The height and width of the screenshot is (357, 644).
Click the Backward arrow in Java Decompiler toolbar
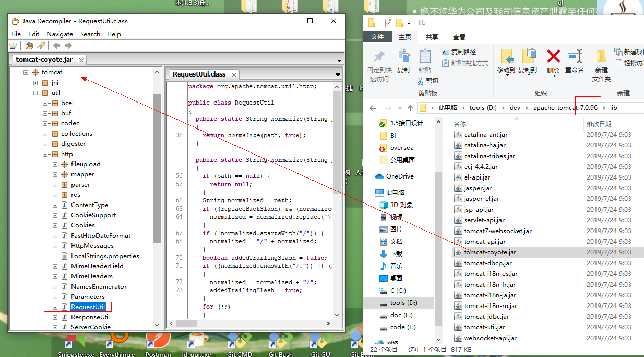[57, 46]
